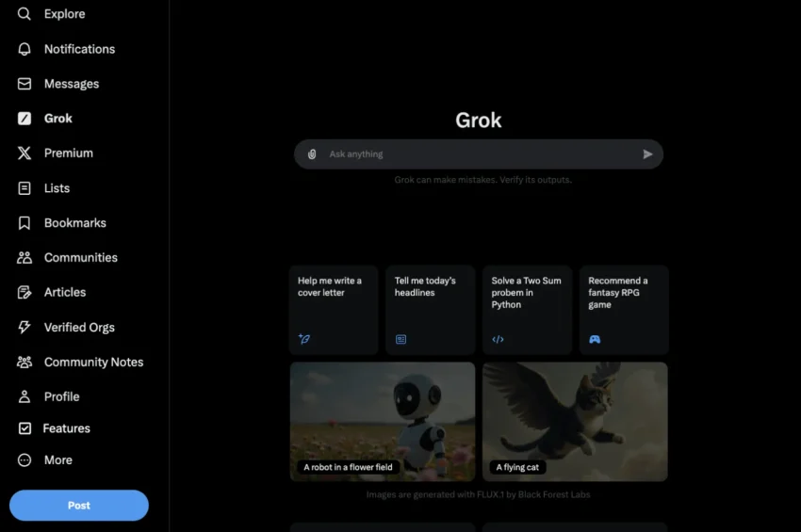Image resolution: width=801 pixels, height=532 pixels.
Task: Click the 'Ask anything' input field
Action: pyautogui.click(x=476, y=154)
